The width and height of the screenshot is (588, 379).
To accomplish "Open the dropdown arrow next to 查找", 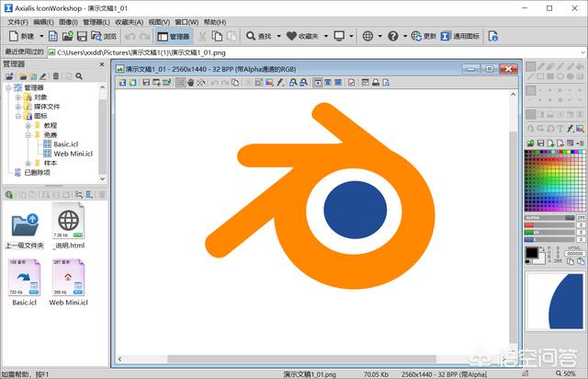I will pos(278,36).
